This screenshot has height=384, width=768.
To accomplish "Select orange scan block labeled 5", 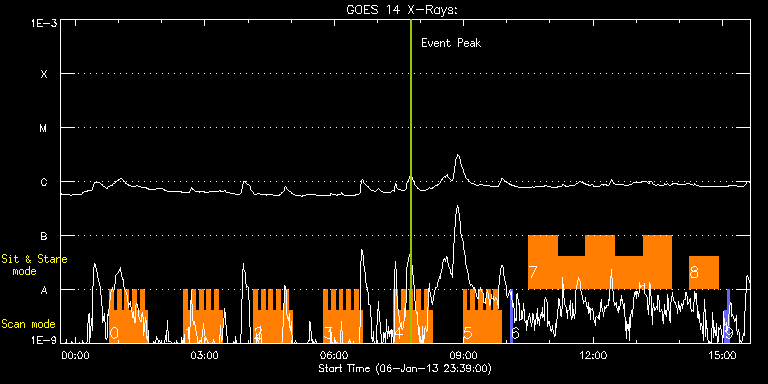I will click(x=482, y=316).
